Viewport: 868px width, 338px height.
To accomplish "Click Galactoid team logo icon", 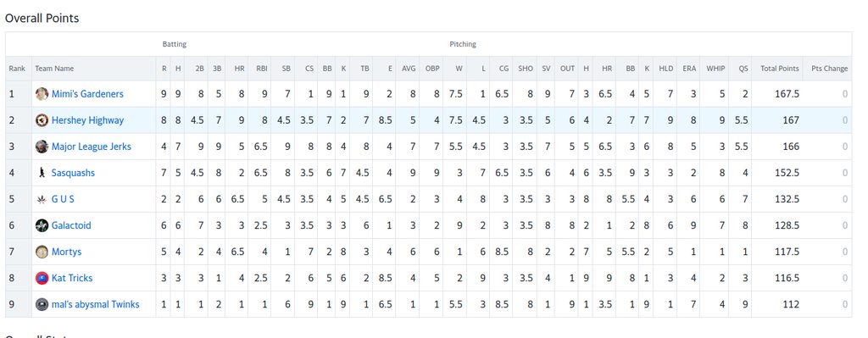I will [x=42, y=225].
